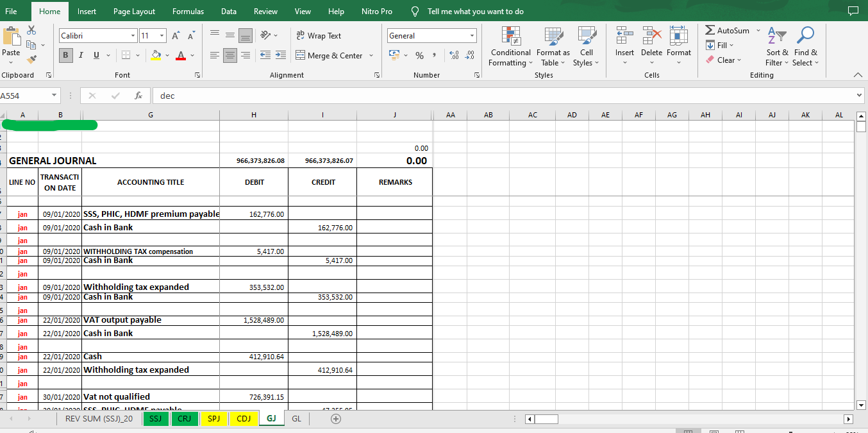
Task: Click the Accounting Number Format icon
Action: coord(394,56)
